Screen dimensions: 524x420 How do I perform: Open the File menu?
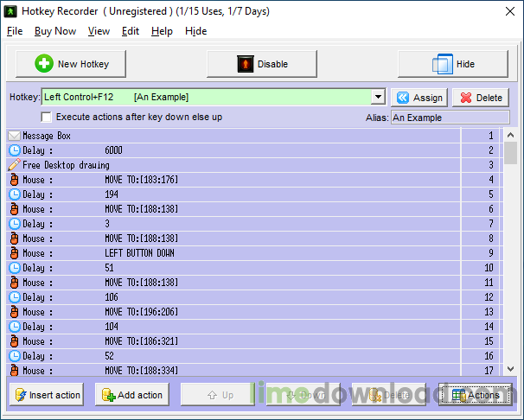pos(15,31)
